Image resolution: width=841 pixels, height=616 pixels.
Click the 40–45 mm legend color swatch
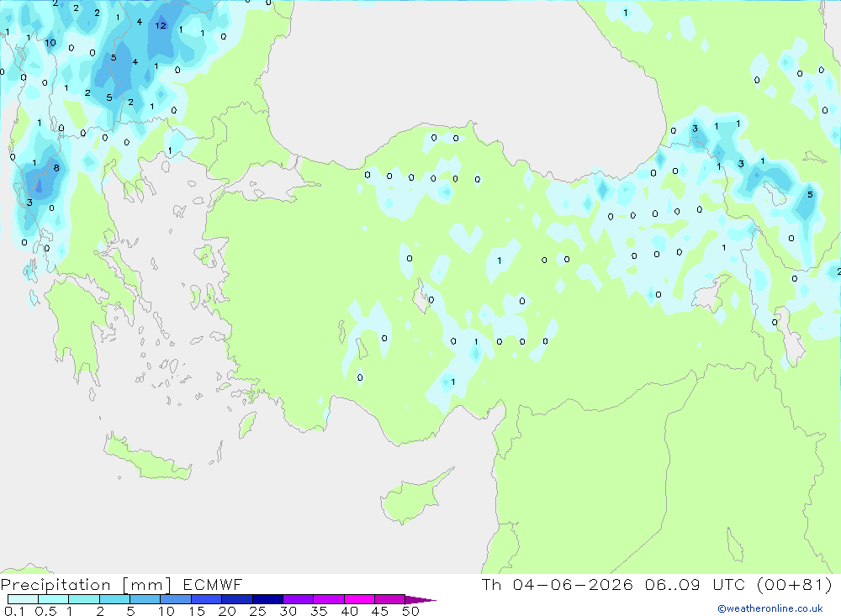pos(359,599)
